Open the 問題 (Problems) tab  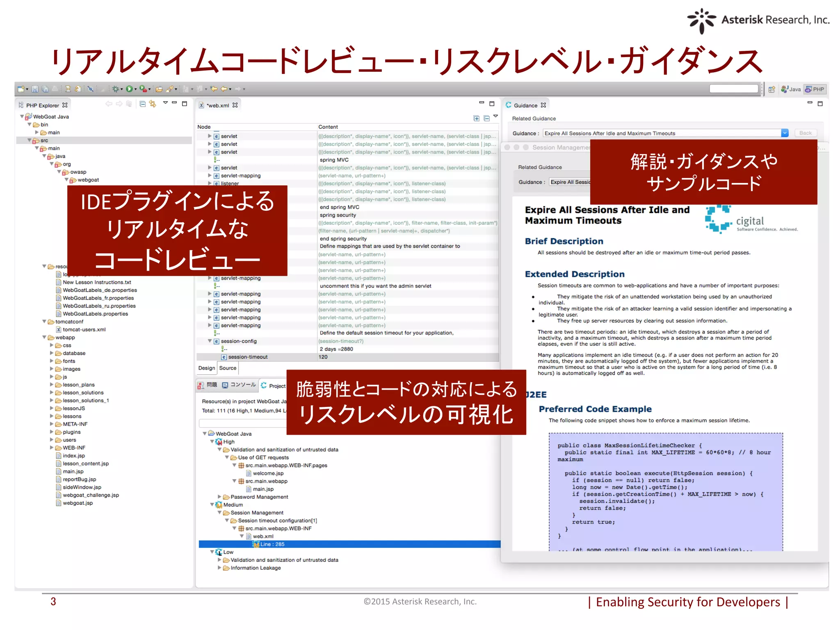tap(208, 385)
